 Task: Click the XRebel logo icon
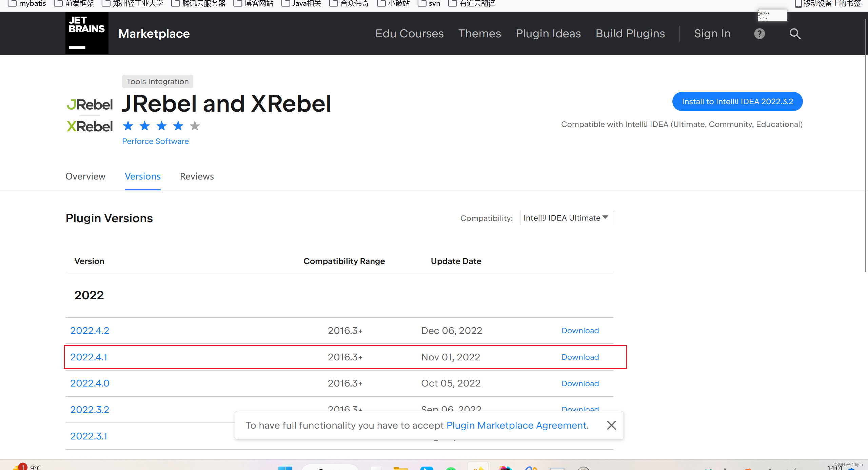(x=90, y=126)
